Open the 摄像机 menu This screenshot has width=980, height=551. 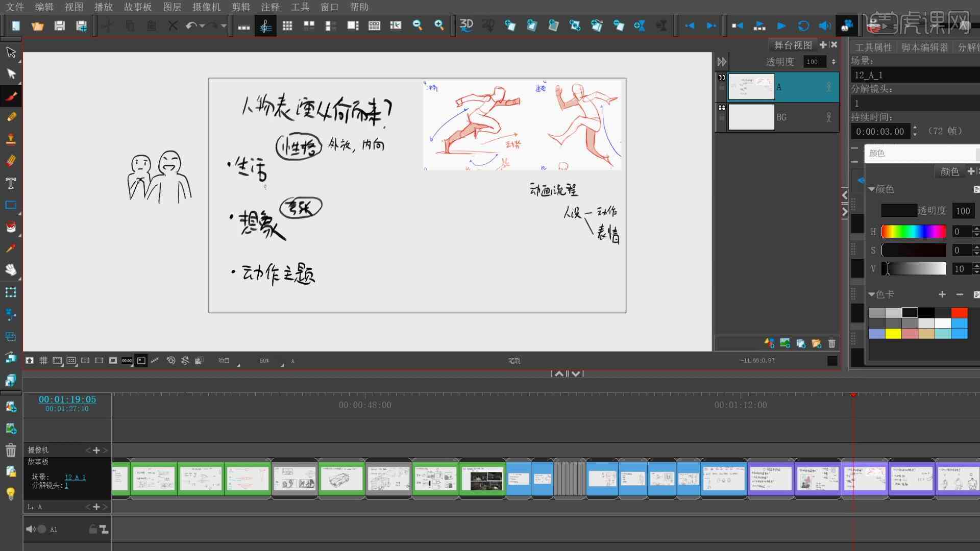point(207,7)
